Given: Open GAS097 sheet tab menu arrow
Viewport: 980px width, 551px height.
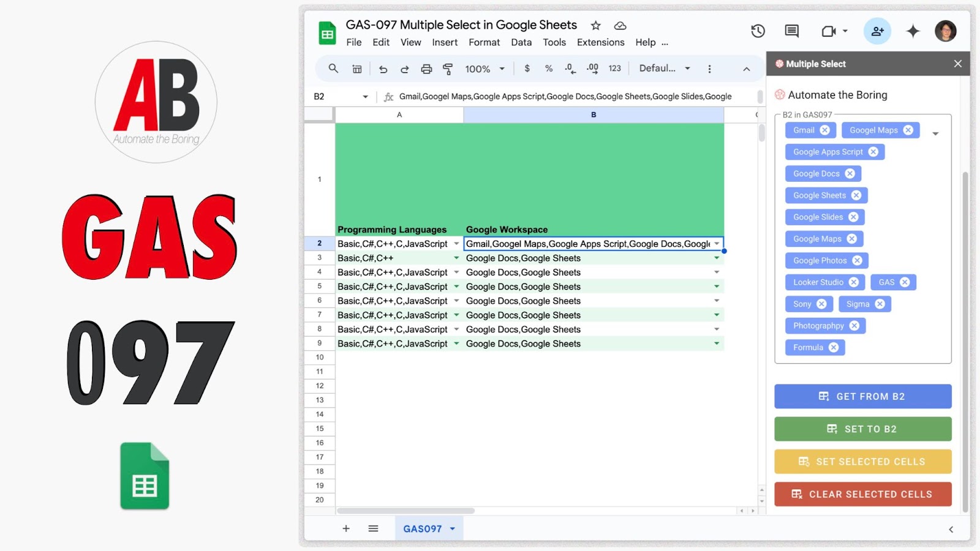Looking at the screenshot, I should (453, 528).
